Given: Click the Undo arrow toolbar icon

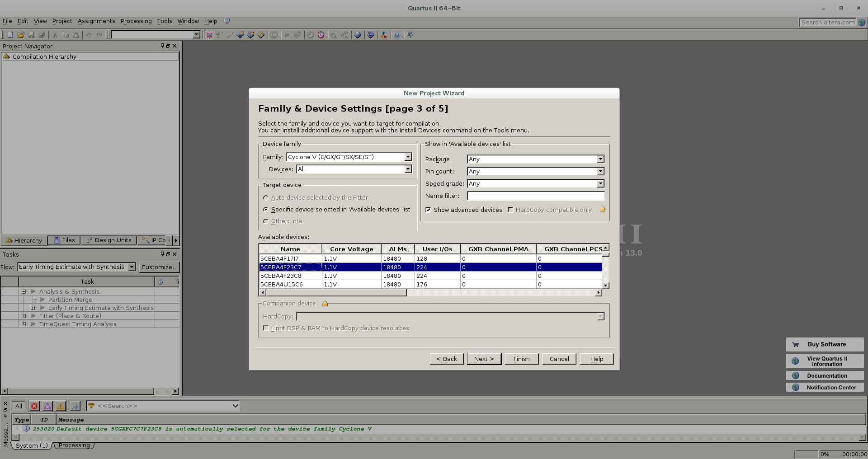Looking at the screenshot, I should pos(88,35).
